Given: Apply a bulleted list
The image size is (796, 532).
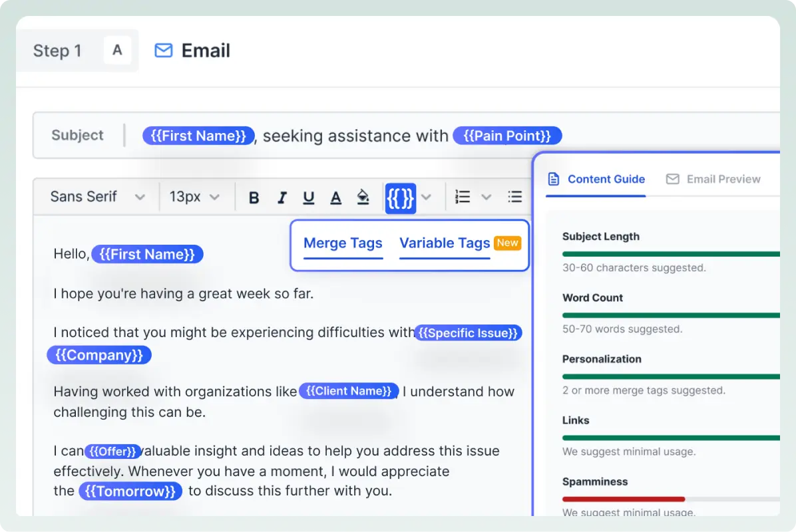Looking at the screenshot, I should tap(514, 197).
